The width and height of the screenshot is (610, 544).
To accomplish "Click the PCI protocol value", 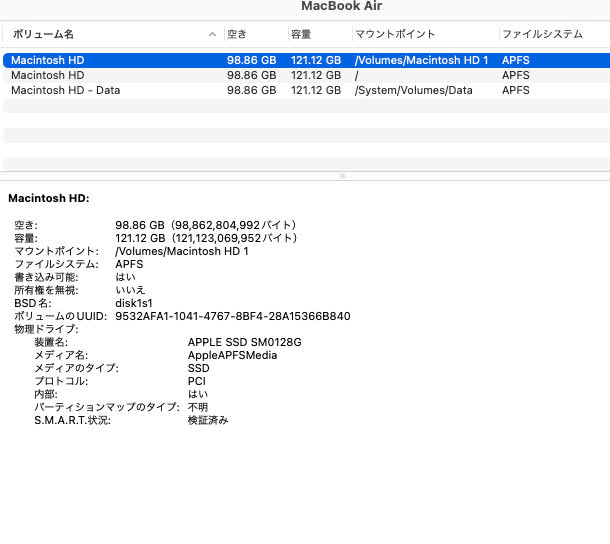I will tap(197, 381).
